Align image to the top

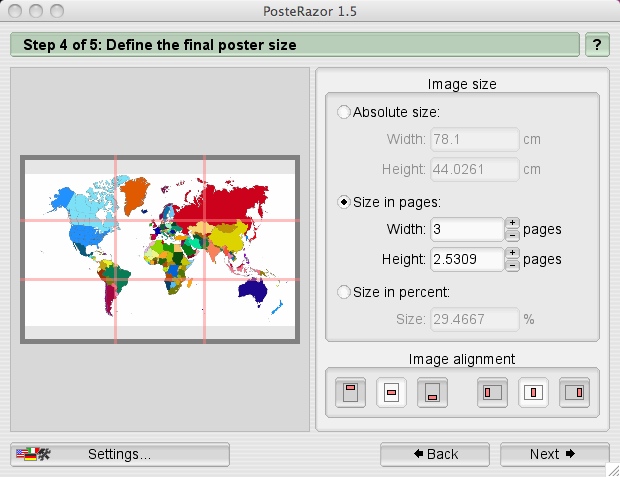click(350, 392)
